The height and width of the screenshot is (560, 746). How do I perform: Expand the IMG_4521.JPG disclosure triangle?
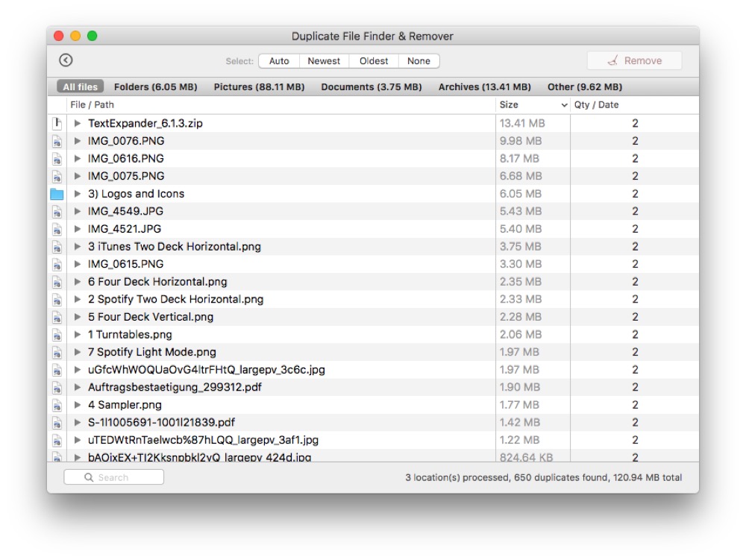point(78,229)
